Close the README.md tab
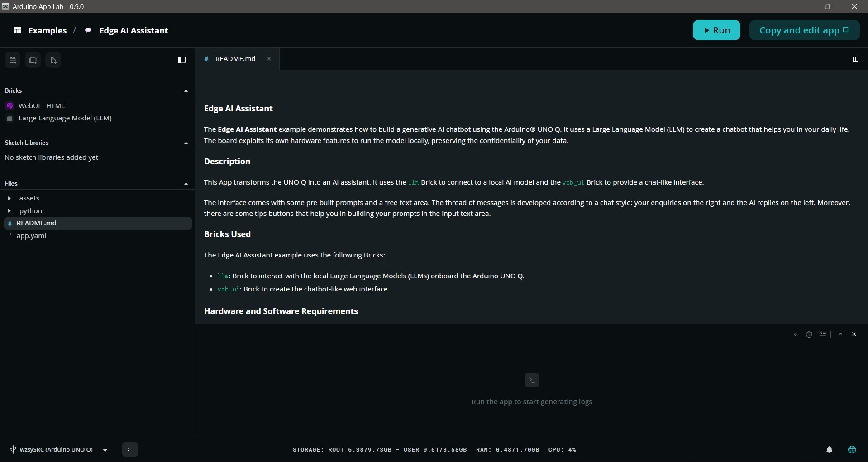868x462 pixels. [269, 59]
